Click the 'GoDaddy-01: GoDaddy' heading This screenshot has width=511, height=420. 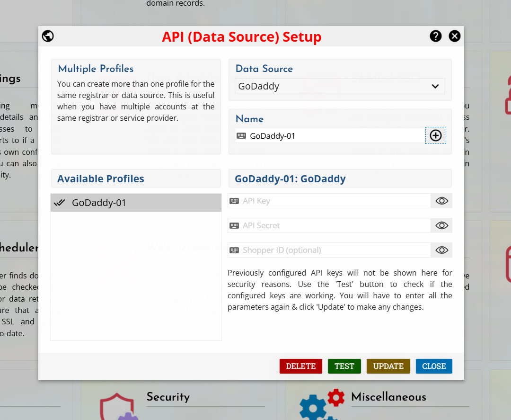click(x=290, y=179)
